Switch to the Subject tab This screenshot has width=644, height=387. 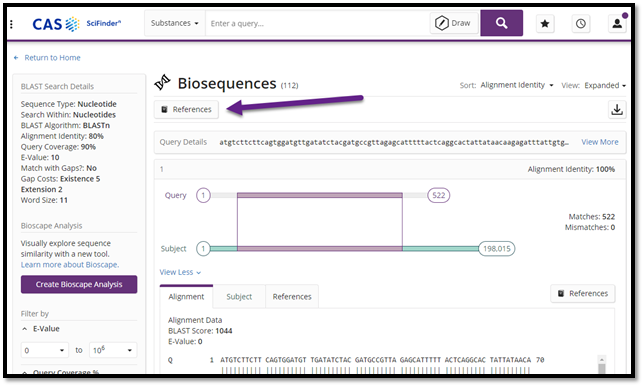pos(239,297)
